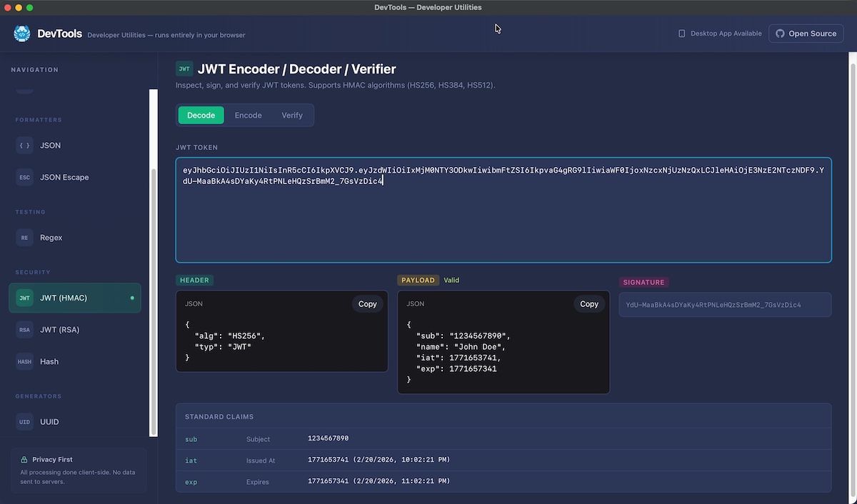
Task: Click the "Subject" claim description
Action: click(x=259, y=439)
